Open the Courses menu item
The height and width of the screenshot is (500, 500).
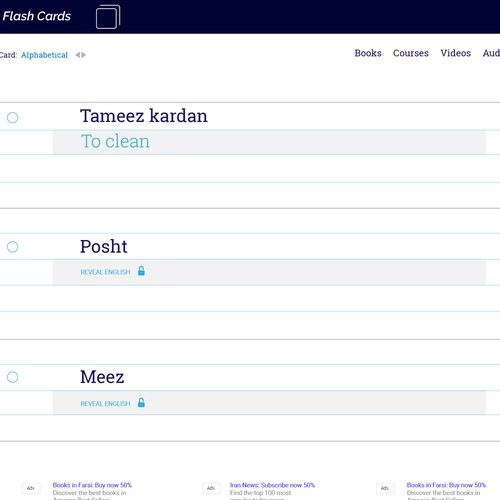pos(411,53)
